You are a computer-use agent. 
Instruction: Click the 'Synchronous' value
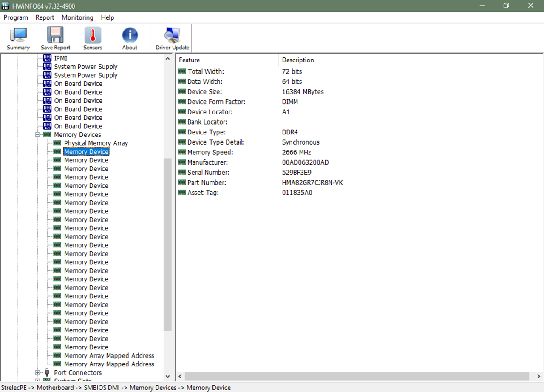click(x=301, y=142)
